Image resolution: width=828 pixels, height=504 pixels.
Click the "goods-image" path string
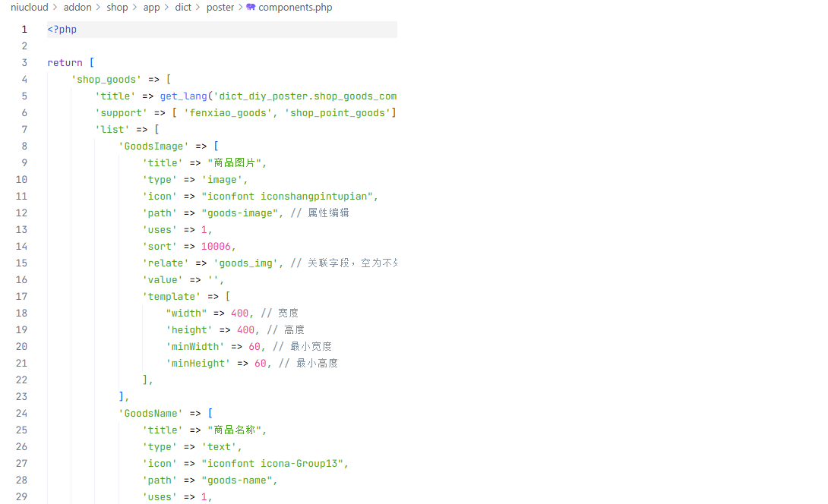pos(239,213)
